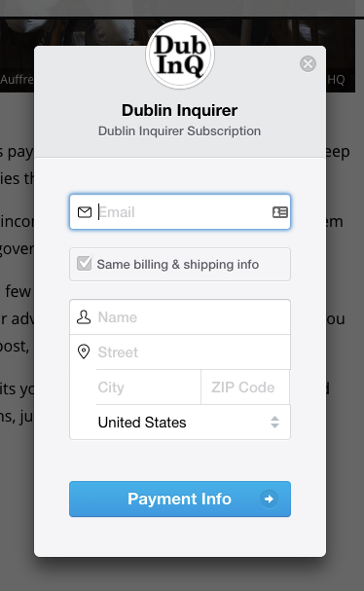The width and height of the screenshot is (364, 591).
Task: Click the Dublin Inquirer title heading
Action: (x=179, y=110)
